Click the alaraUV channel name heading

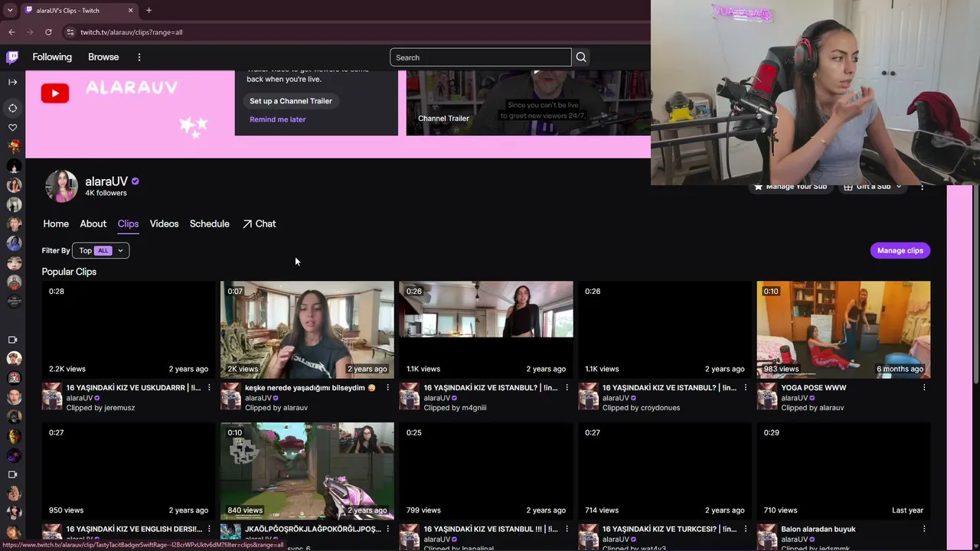pyautogui.click(x=106, y=181)
